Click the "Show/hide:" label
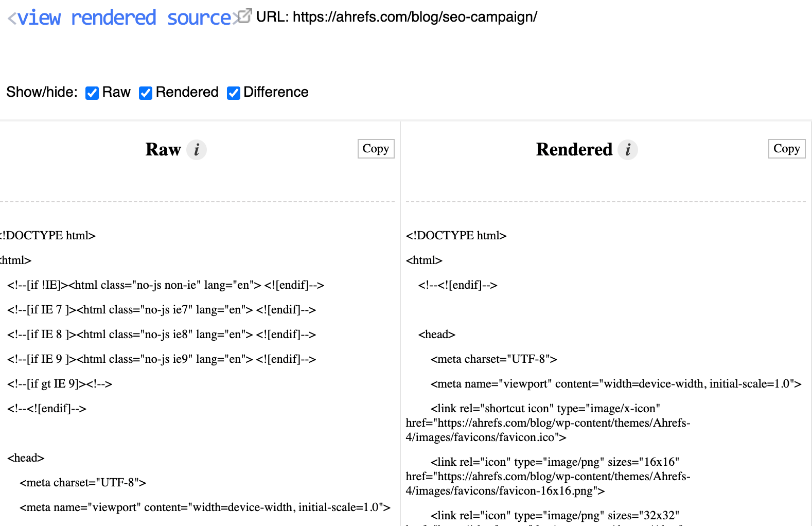Screen dimensions: 812x526 [42, 92]
